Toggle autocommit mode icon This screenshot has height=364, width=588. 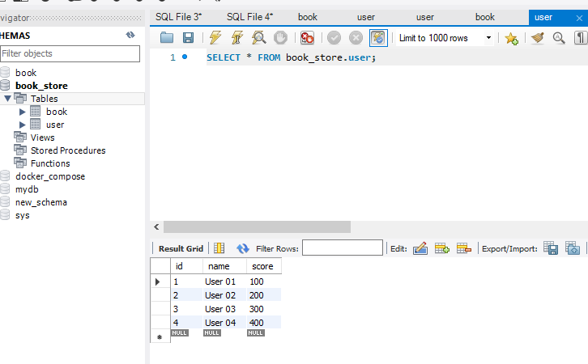tap(378, 38)
